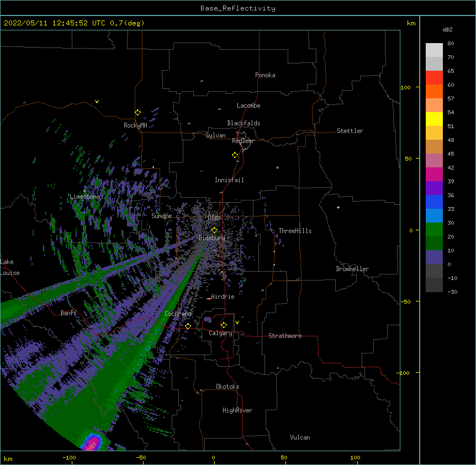Select the Sundre city label
This screenshot has width=476, height=465.
click(x=161, y=216)
